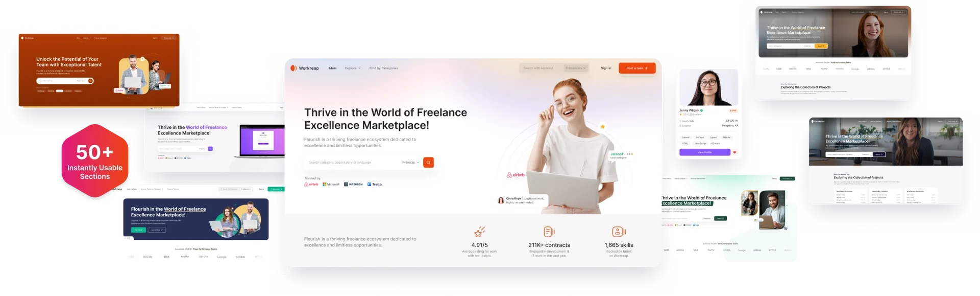
Task: Open the Freelancers dropdown in header search
Action: tap(576, 68)
